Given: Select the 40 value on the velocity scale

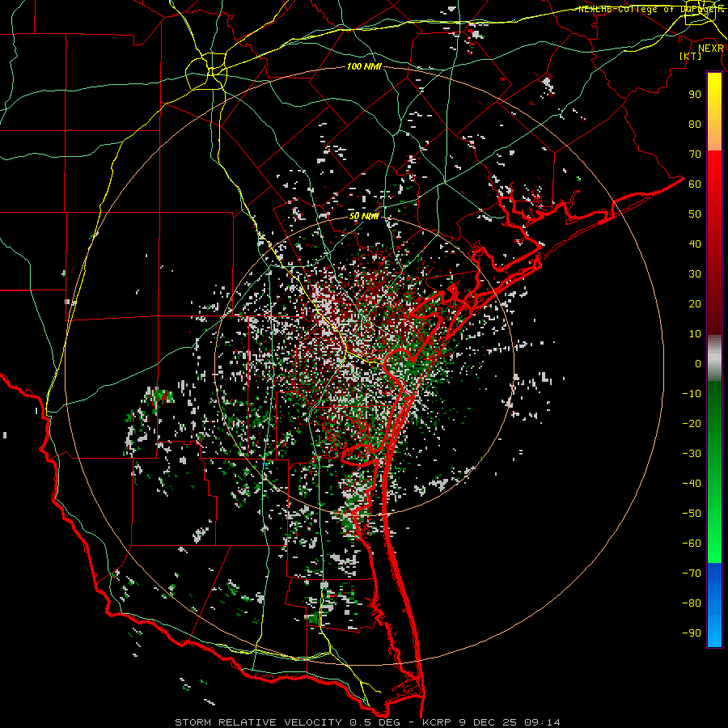Looking at the screenshot, I should click(x=695, y=243).
